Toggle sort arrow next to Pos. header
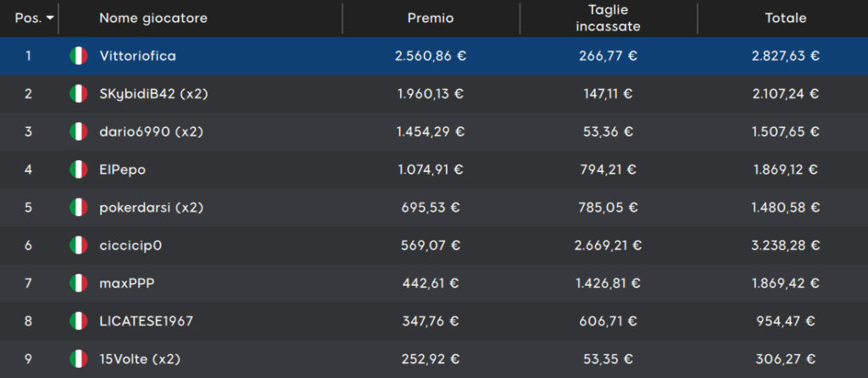The height and width of the screenshot is (378, 868). pos(50,19)
